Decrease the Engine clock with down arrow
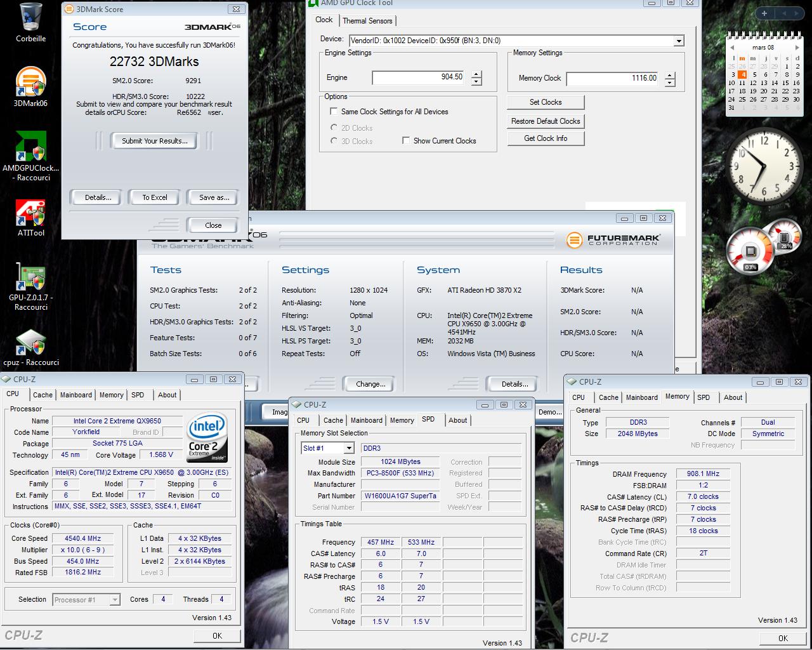The image size is (812, 650). [476, 82]
